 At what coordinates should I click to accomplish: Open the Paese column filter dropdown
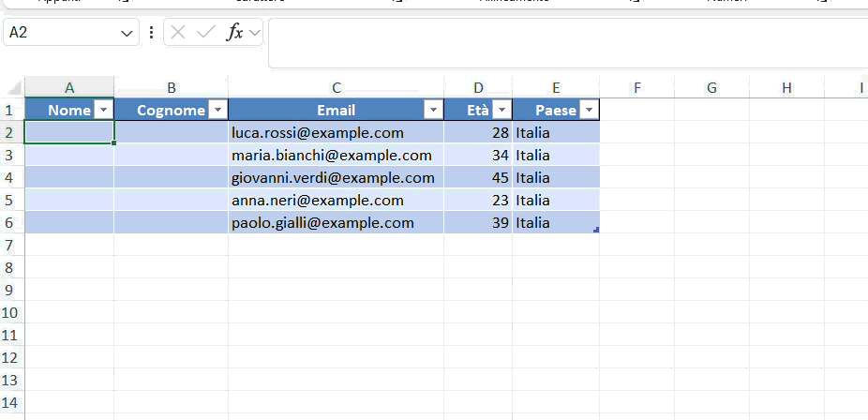[589, 111]
